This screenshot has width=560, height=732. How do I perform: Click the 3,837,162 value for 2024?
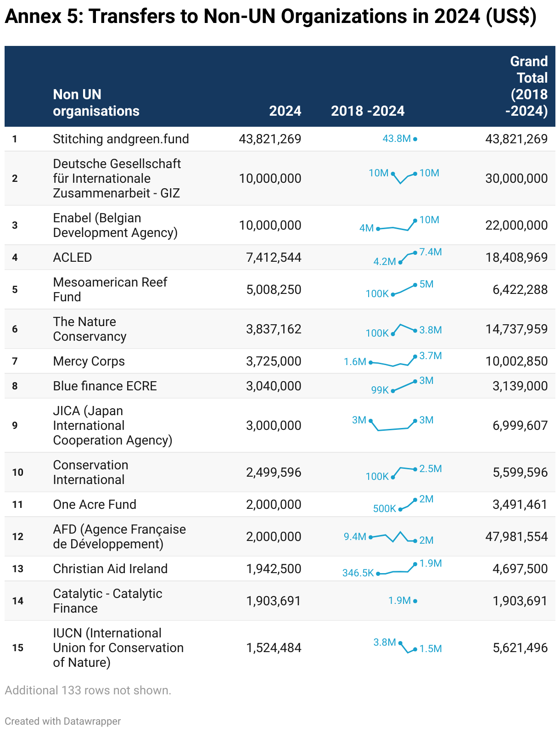[274, 329]
